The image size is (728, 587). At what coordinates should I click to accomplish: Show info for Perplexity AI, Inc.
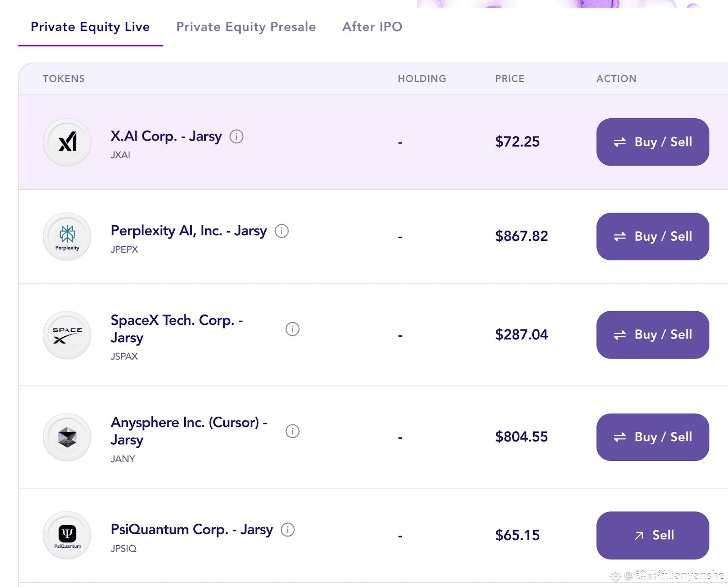tap(282, 231)
